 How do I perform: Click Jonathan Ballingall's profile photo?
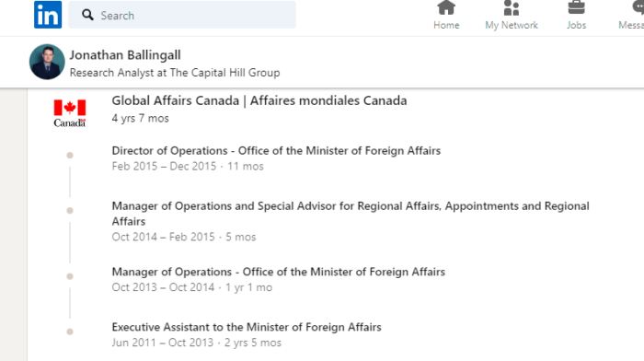click(x=47, y=62)
